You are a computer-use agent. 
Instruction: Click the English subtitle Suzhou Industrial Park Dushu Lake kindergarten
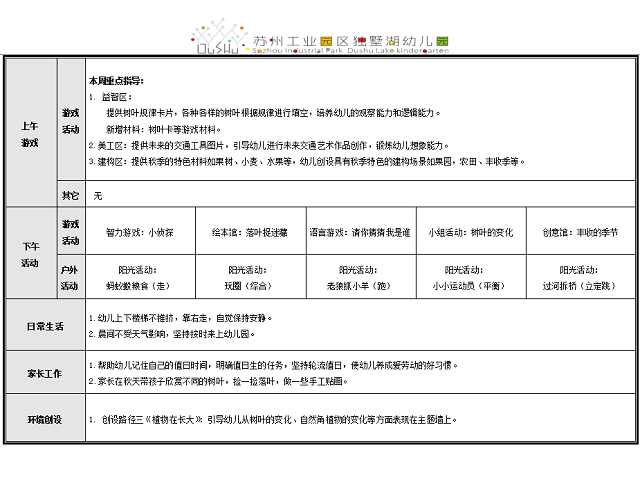tap(351, 51)
